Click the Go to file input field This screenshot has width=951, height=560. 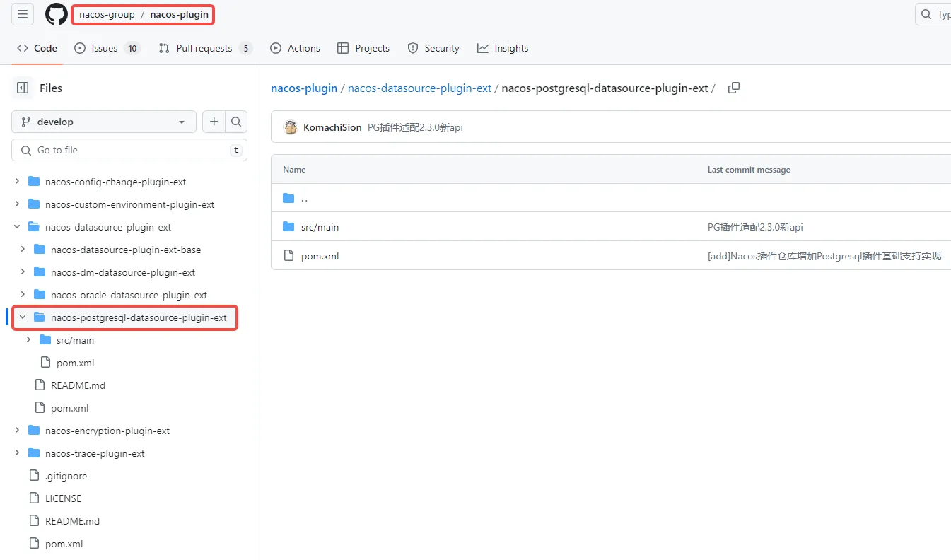[x=129, y=150]
